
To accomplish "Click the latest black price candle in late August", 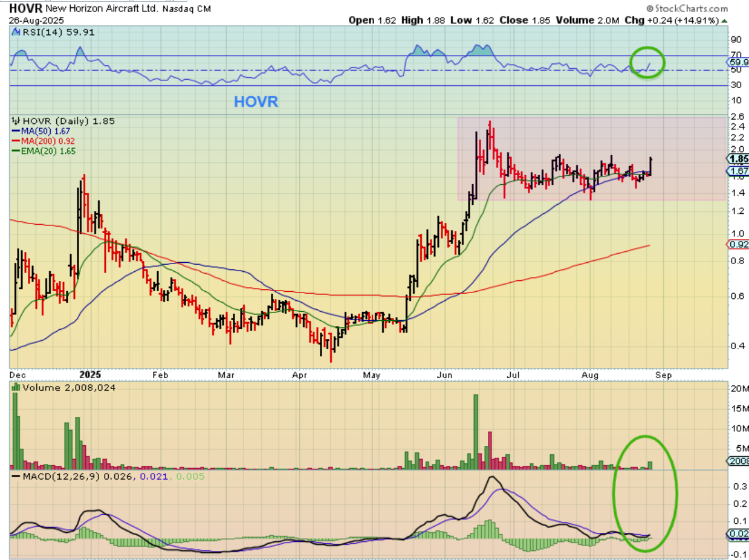I will pyautogui.click(x=650, y=166).
